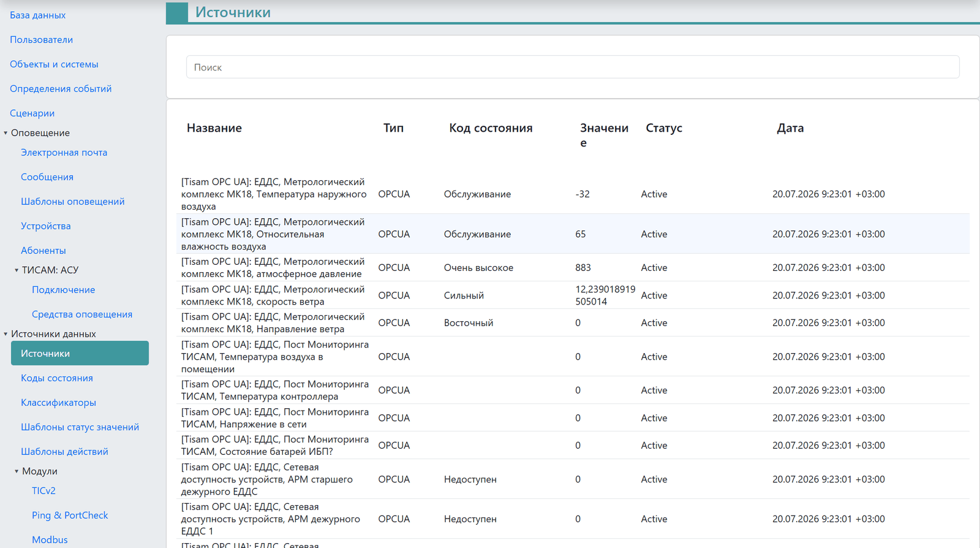The height and width of the screenshot is (548, 980).
Task: Select the Напряжение в сети row
Action: 573,417
